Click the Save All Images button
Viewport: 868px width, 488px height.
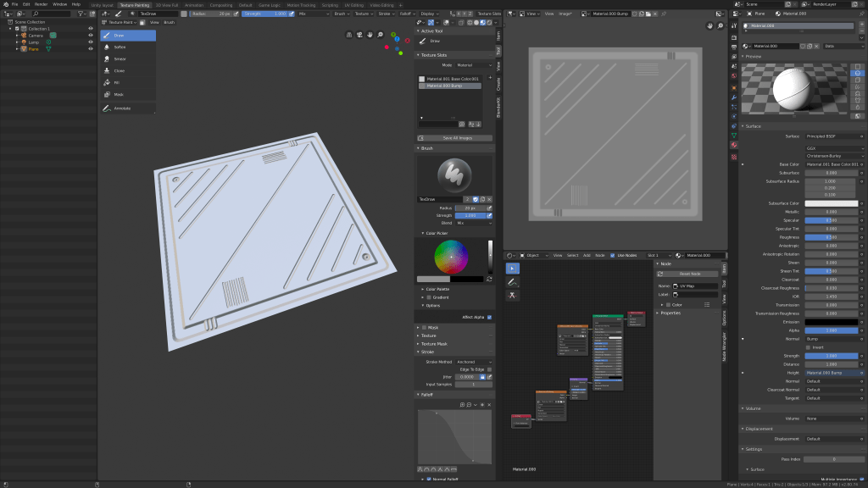click(454, 138)
